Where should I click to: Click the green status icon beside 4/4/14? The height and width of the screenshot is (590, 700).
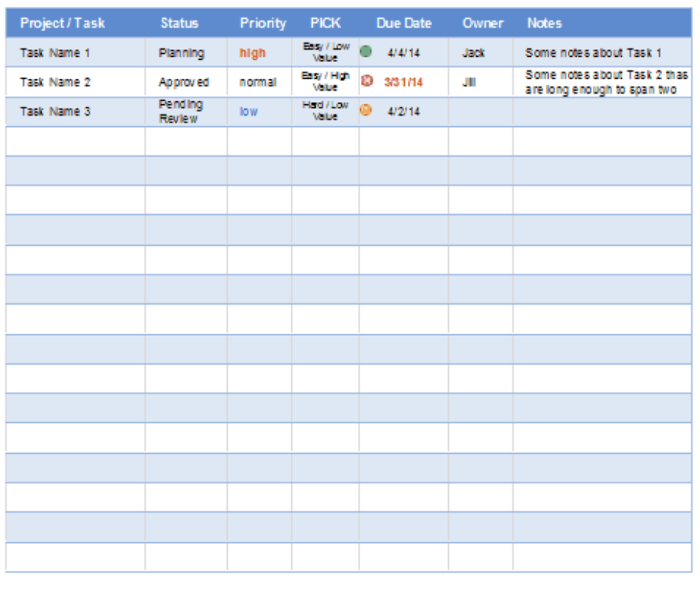pyautogui.click(x=366, y=51)
